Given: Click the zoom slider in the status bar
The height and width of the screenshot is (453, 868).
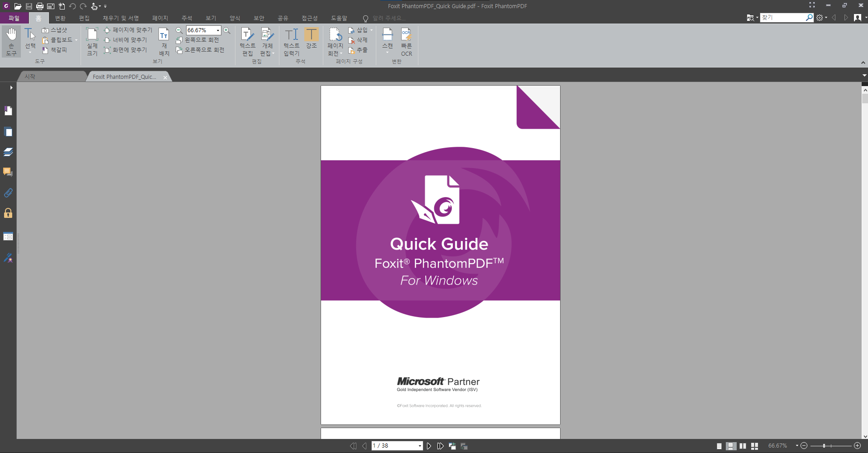Looking at the screenshot, I should coord(824,446).
